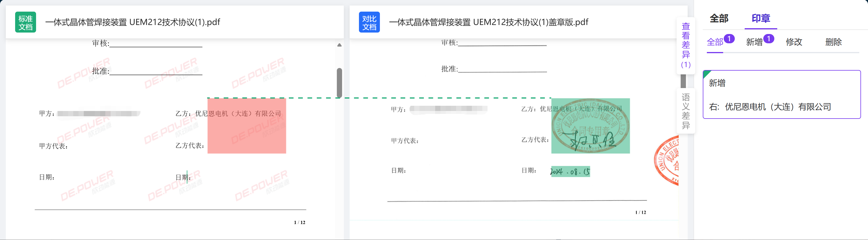Switch to the top 全部 tab
This screenshot has width=868, height=240.
(719, 19)
